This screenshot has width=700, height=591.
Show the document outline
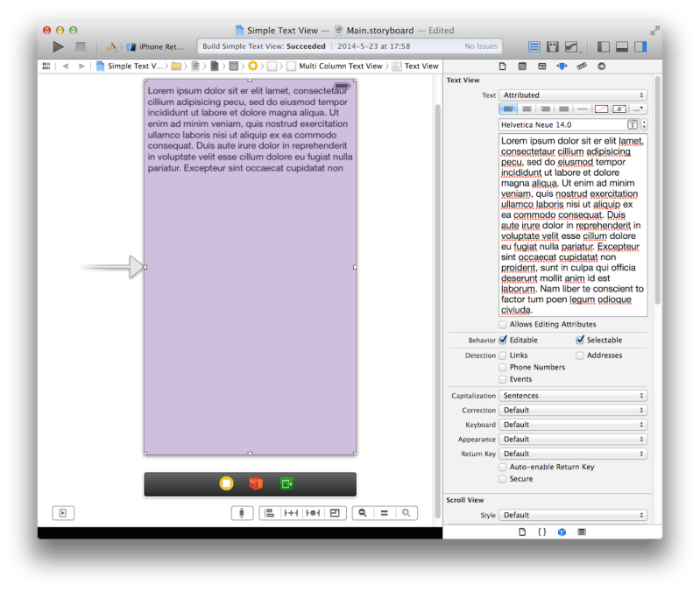(63, 513)
